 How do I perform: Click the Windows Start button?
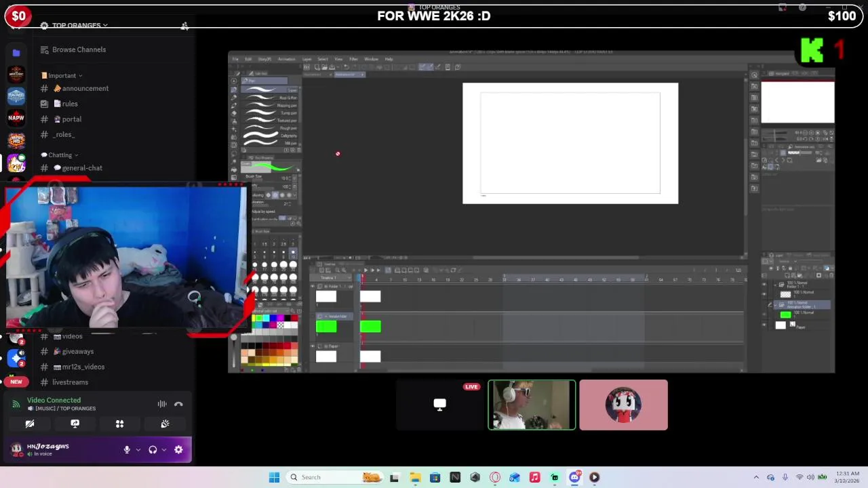(274, 477)
